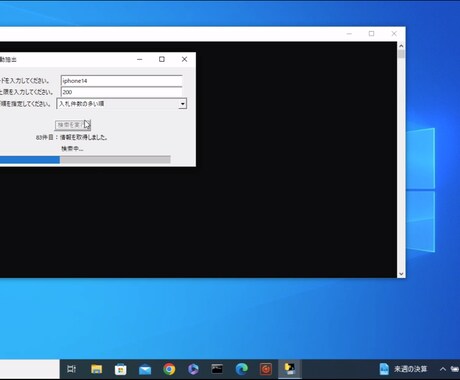This screenshot has width=460, height=380.
Task: Click the taskbar search box
Action: click(x=30, y=369)
